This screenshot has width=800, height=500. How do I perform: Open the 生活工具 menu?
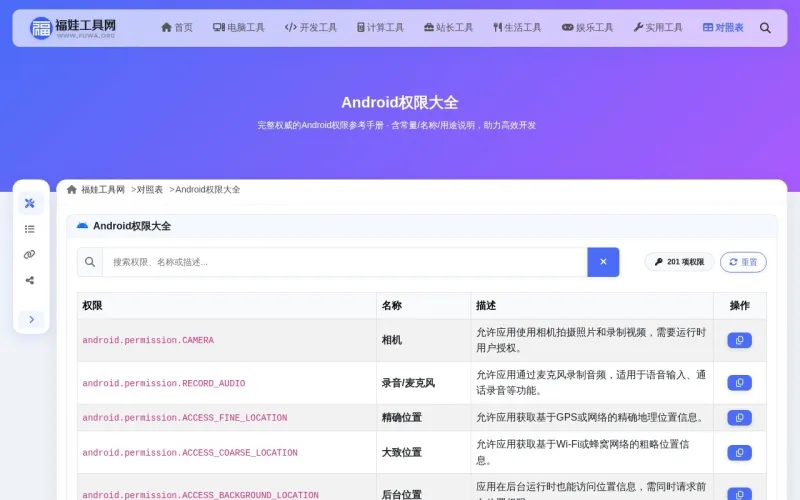click(517, 28)
